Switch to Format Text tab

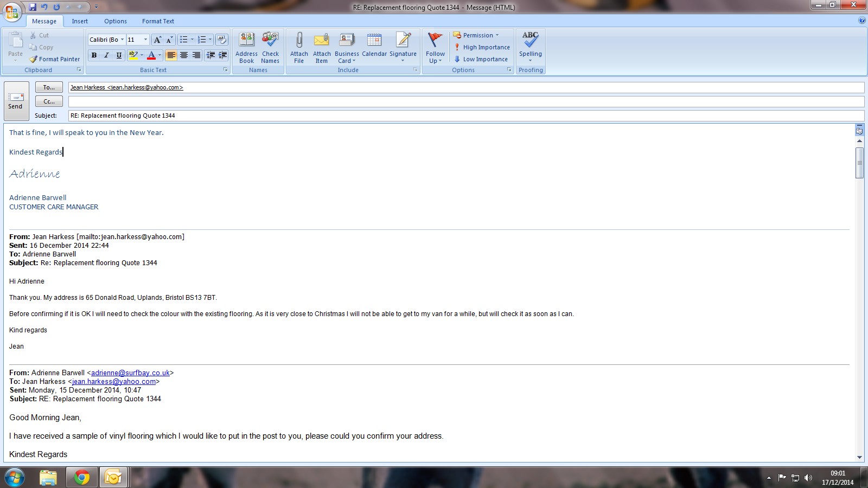point(158,21)
